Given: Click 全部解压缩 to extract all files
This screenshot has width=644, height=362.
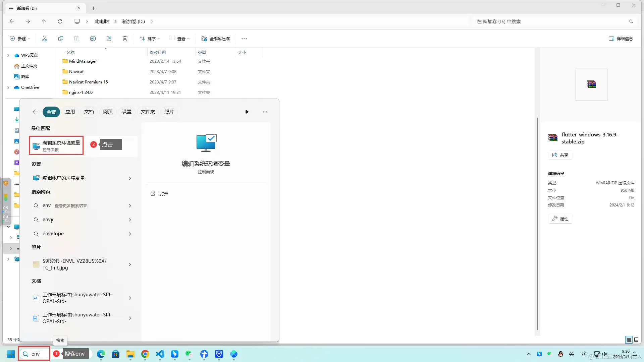Looking at the screenshot, I should coord(216,39).
